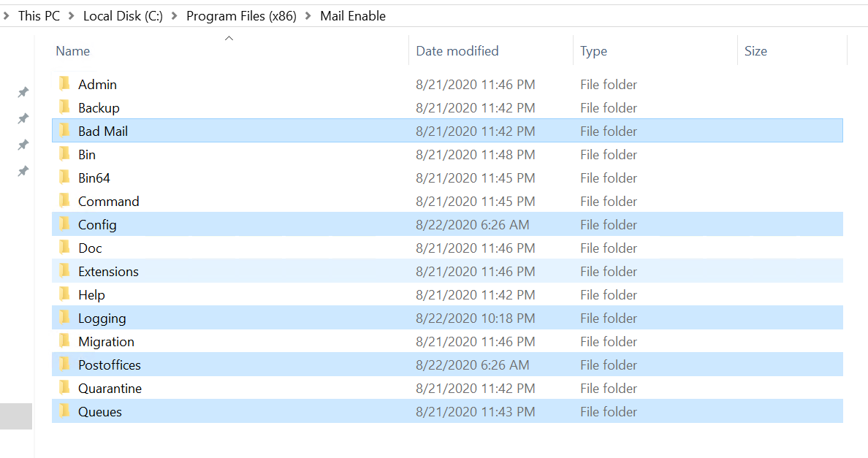Screen dimensions: 868x458
Task: Select the Migration folder icon
Action: pos(64,341)
